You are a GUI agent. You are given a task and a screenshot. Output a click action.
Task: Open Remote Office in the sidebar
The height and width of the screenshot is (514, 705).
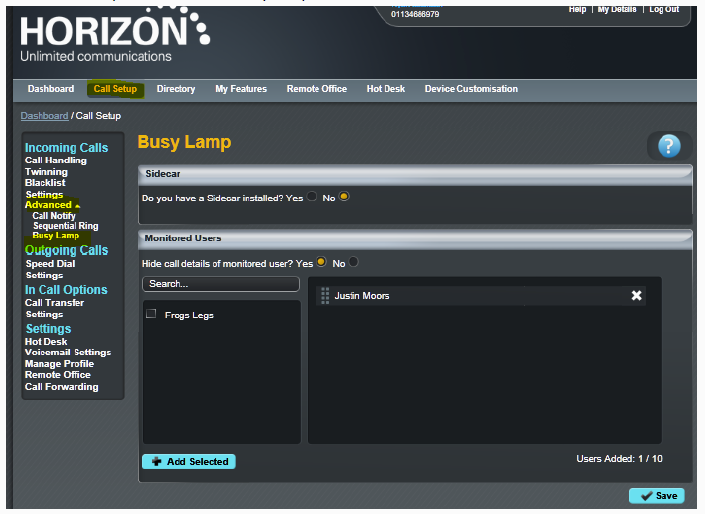click(58, 375)
